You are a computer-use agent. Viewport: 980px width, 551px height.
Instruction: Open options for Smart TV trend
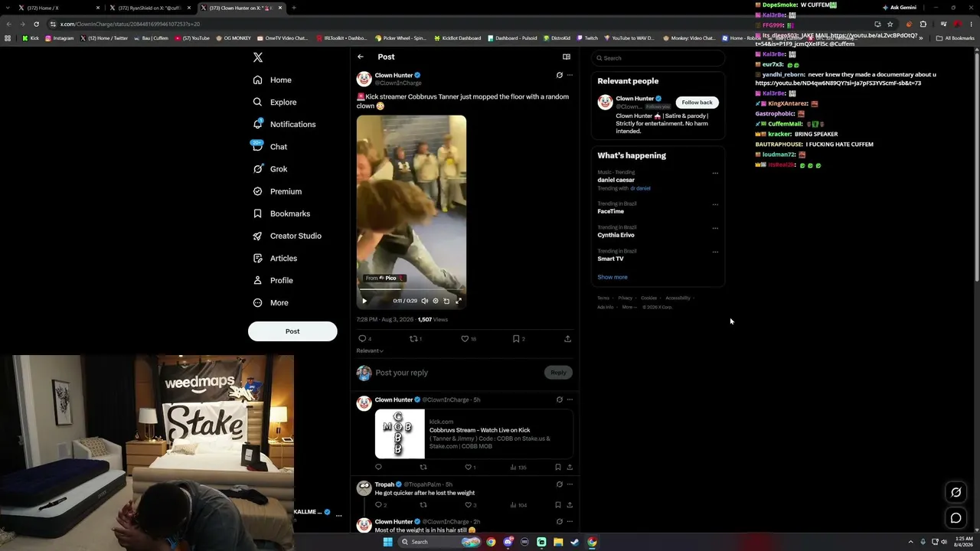(x=715, y=252)
